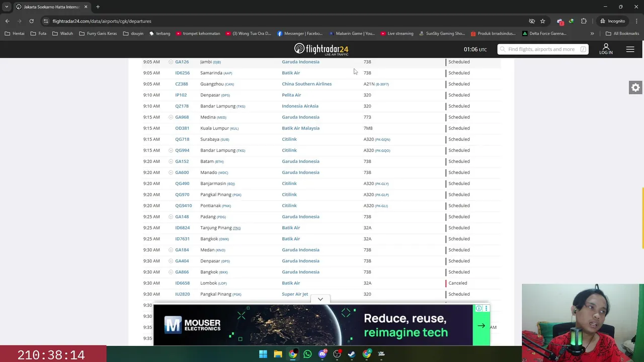
Task: Click the LOG IN user icon
Action: coord(606,49)
